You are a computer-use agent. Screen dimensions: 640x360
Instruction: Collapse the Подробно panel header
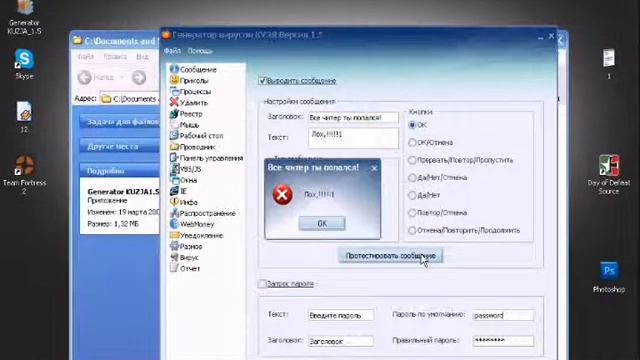tap(119, 171)
